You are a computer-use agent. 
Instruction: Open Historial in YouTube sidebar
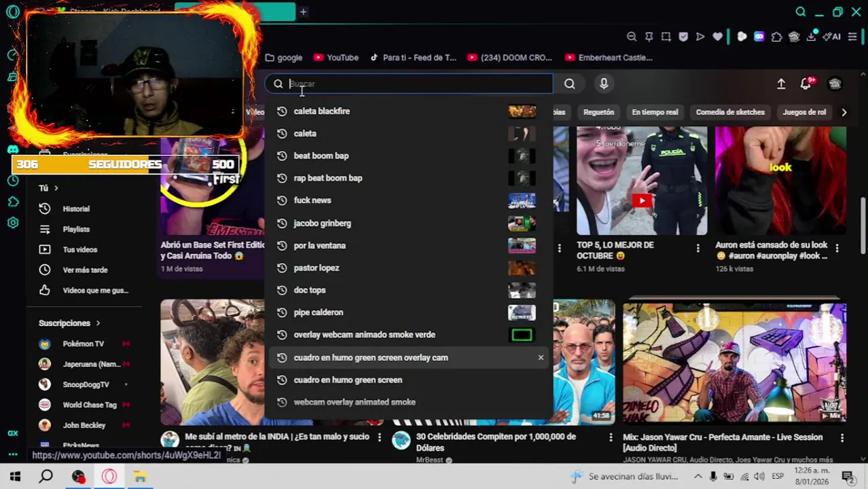point(76,209)
